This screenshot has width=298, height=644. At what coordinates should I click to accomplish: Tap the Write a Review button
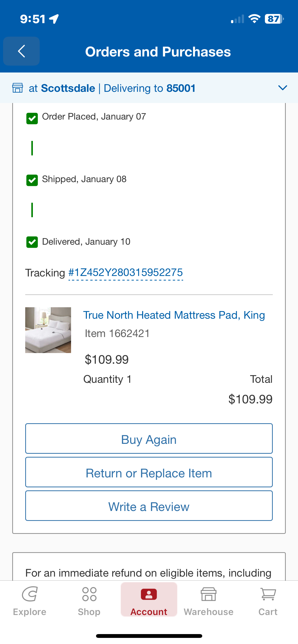pos(149,506)
